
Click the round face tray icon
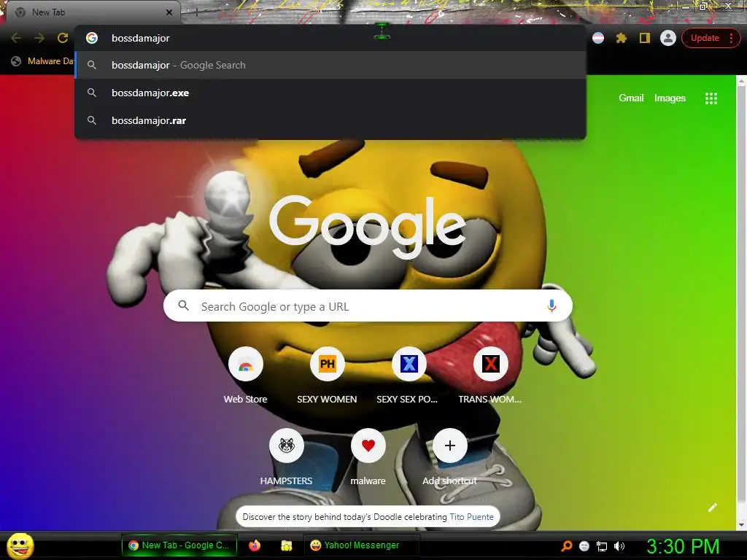click(x=584, y=546)
